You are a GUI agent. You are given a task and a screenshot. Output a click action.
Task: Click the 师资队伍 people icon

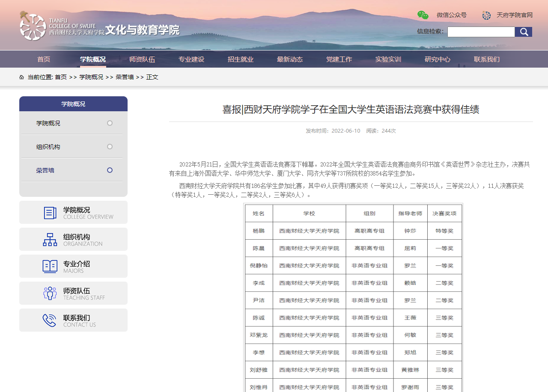pos(50,294)
